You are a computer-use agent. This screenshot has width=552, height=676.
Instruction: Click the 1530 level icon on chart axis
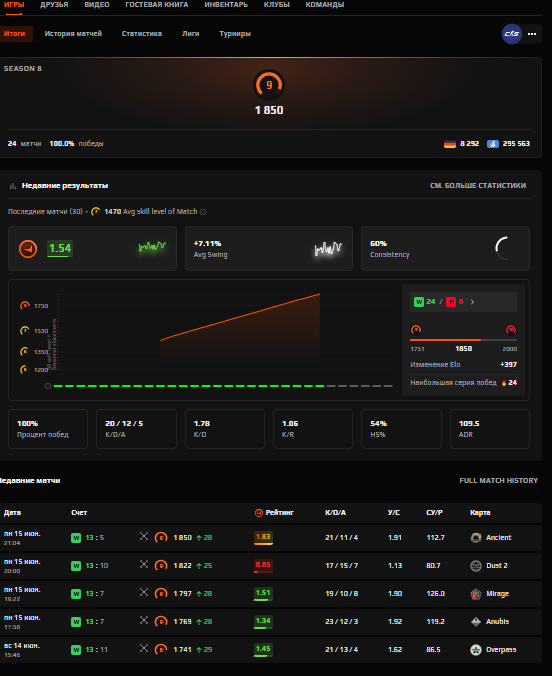tap(25, 331)
